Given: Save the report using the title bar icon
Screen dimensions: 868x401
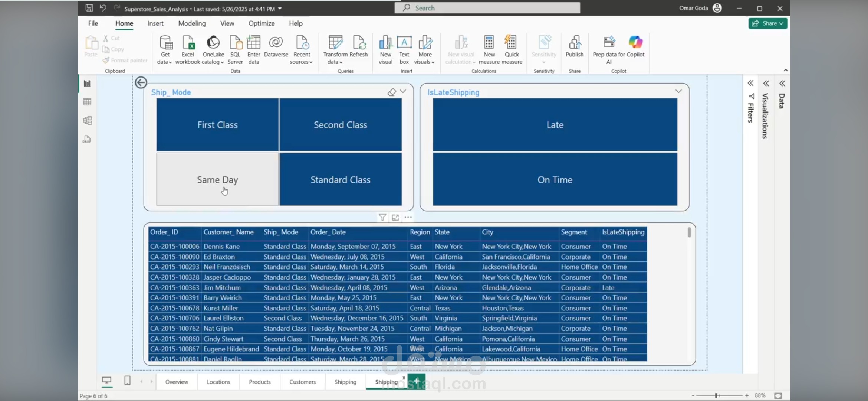Looking at the screenshot, I should click(89, 8).
